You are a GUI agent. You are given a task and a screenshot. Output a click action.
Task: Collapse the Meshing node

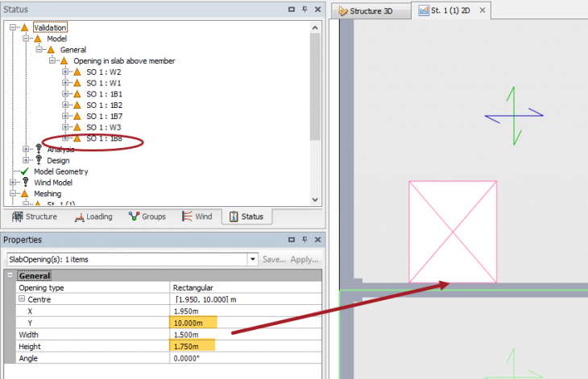click(x=13, y=194)
